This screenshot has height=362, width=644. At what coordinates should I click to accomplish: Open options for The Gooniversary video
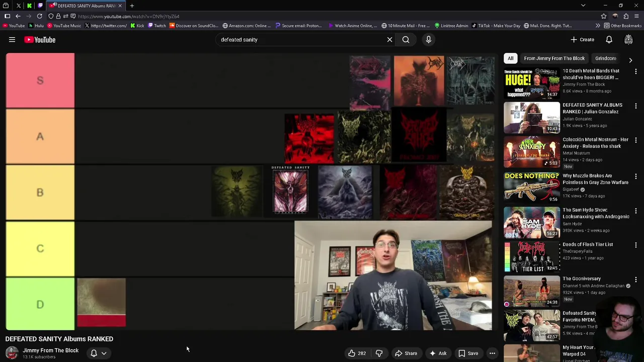coord(636,280)
